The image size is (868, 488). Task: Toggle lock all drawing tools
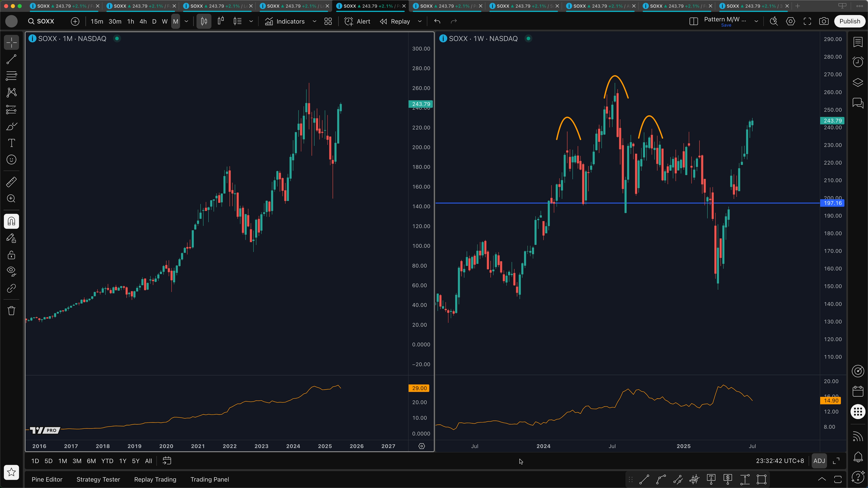click(x=12, y=255)
